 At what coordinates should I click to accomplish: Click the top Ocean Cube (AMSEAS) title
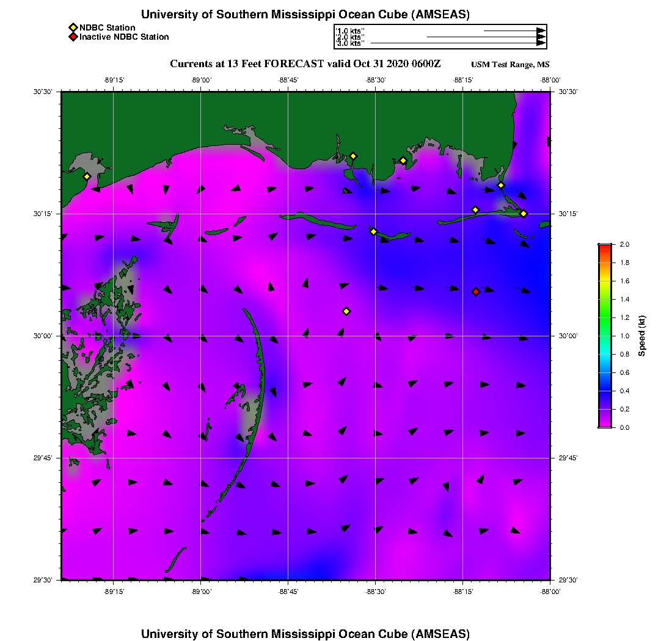305,14
